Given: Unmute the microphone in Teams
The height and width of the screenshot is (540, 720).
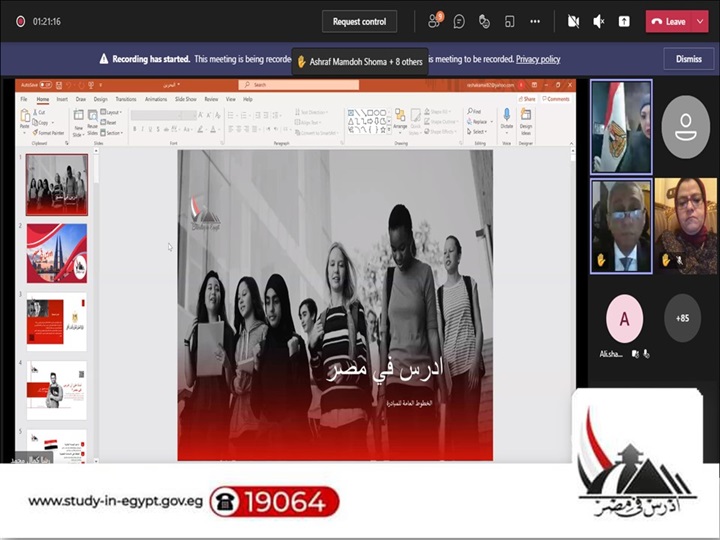Looking at the screenshot, I should 599,21.
